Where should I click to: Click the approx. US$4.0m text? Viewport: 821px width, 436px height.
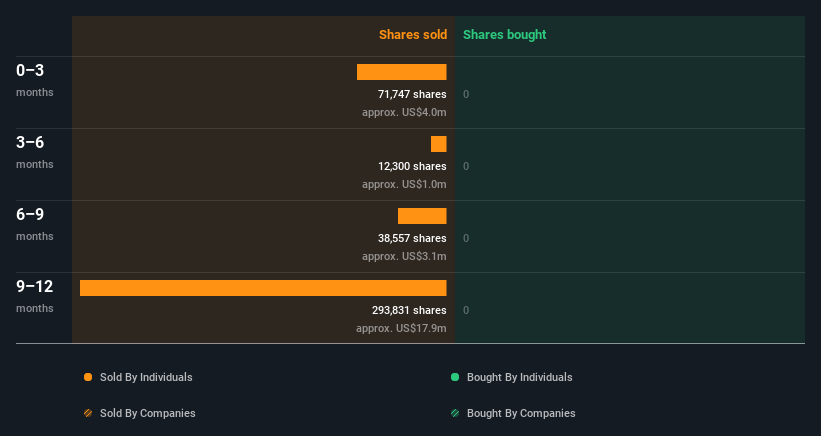tap(404, 113)
